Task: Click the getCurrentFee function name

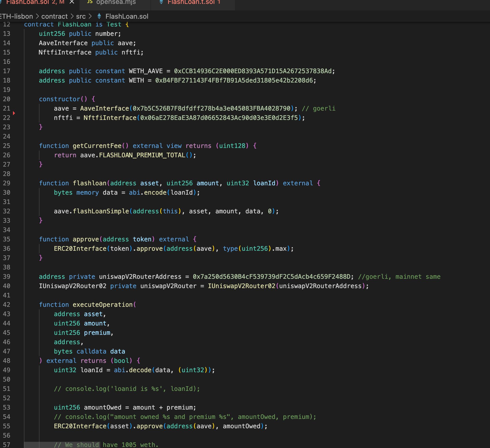Action: coord(97,146)
